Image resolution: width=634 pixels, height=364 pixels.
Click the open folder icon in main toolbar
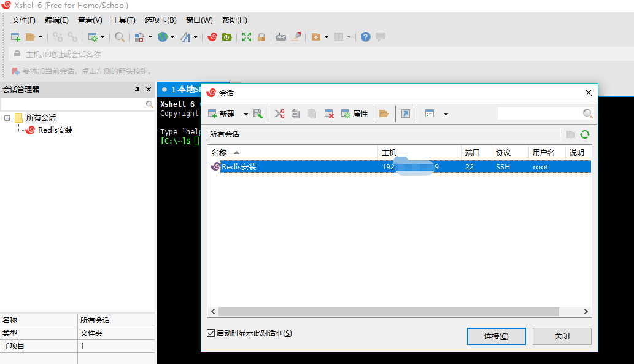click(30, 37)
